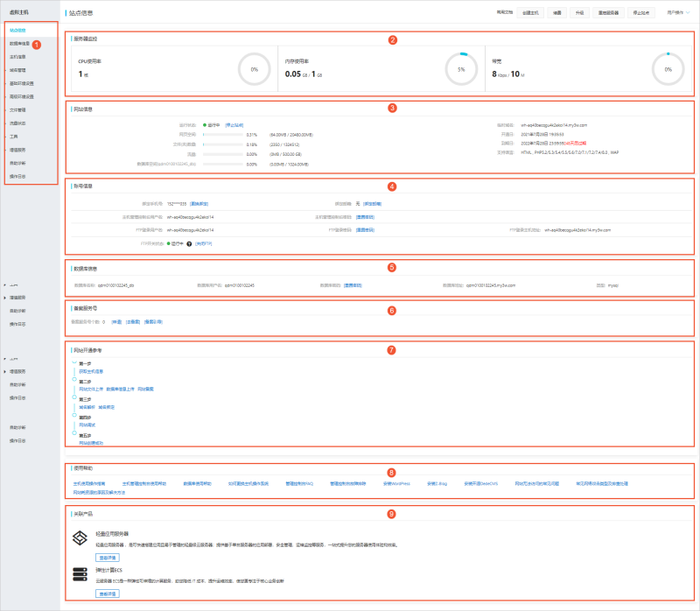The width and height of the screenshot is (700, 611).
Task: Click the 轻量应用服务器 product icon
Action: point(79,537)
